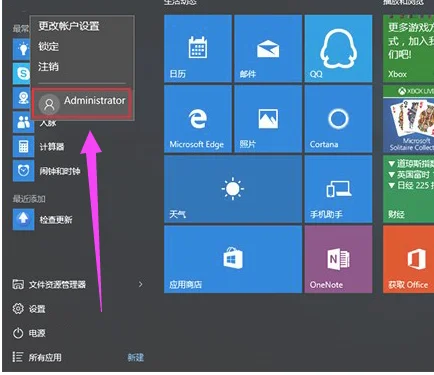Click the 检查更新 text label

[56, 220]
